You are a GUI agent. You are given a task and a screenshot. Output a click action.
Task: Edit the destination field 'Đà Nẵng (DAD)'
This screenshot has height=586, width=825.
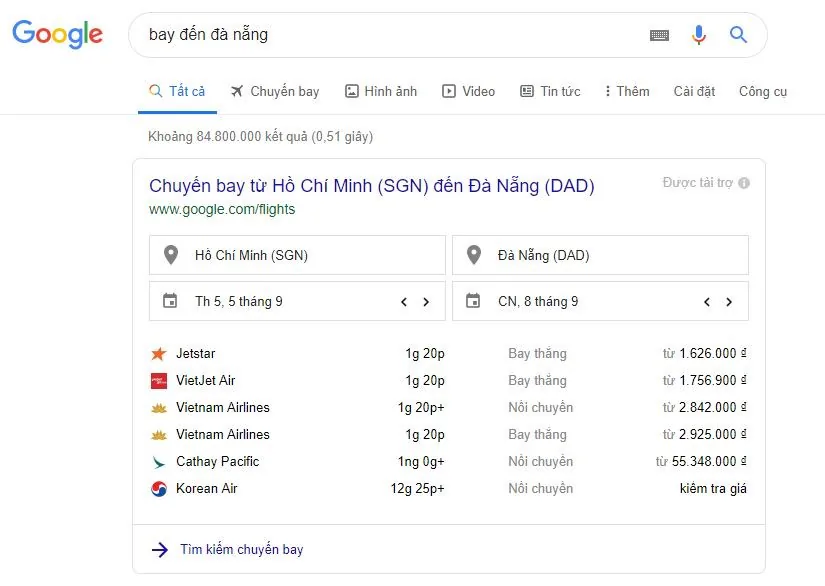click(x=600, y=255)
